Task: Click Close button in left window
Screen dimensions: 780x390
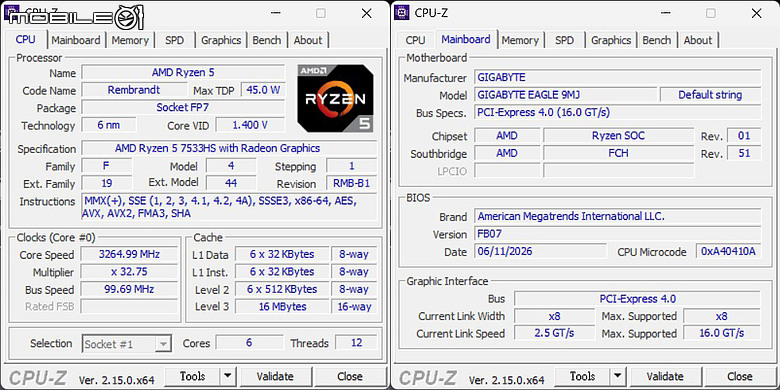Action: pos(350,376)
